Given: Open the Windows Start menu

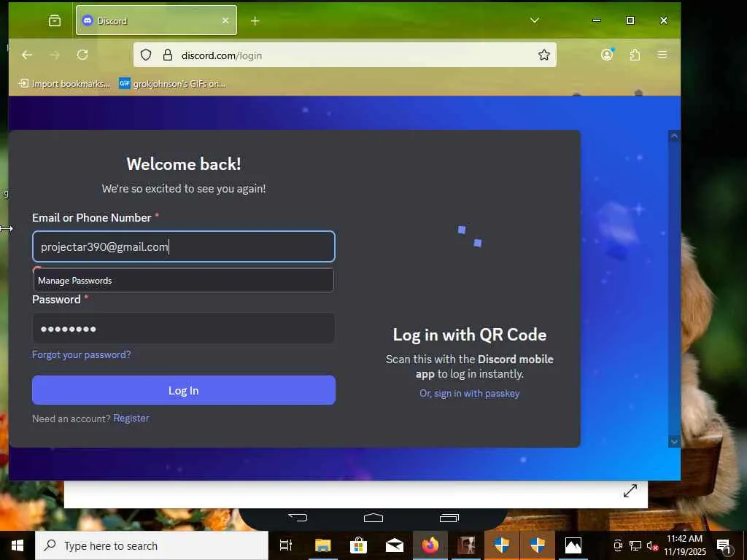Looking at the screenshot, I should (18, 545).
